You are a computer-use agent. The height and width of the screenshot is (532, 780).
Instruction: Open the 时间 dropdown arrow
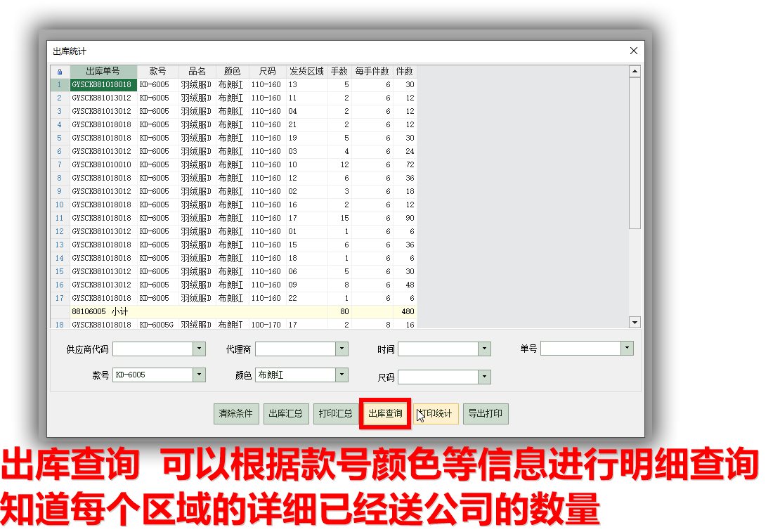(484, 349)
